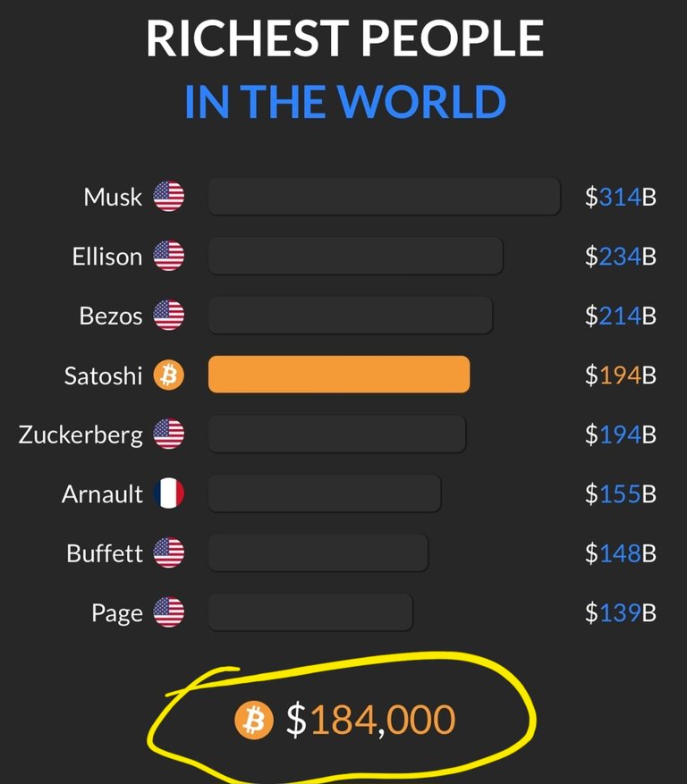Click the 'RICHEST PEOPLE' heading
The image size is (687, 784).
point(344,38)
